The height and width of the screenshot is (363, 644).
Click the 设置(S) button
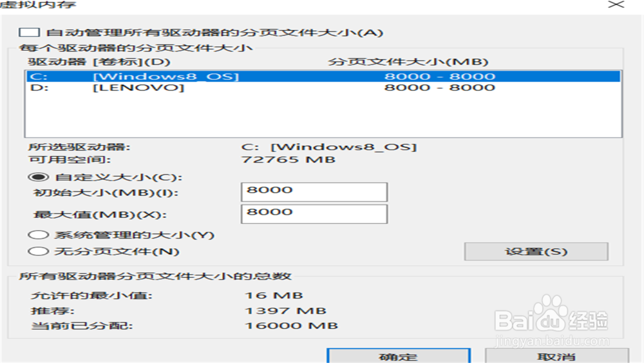pos(536,251)
